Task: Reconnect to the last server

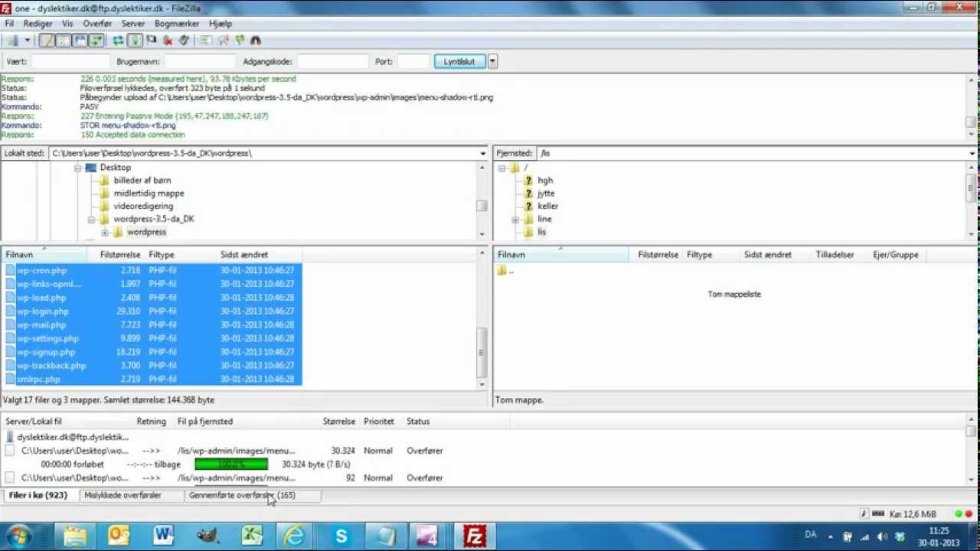Action: click(x=184, y=41)
